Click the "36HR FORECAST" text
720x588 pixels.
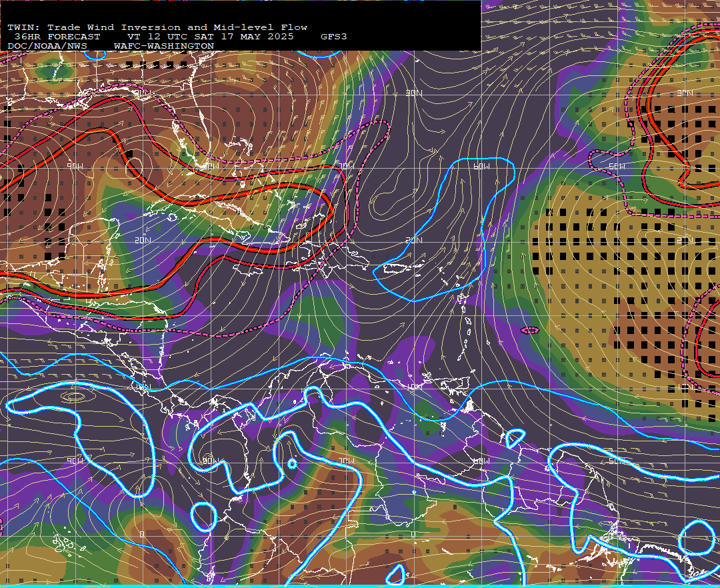(57, 37)
